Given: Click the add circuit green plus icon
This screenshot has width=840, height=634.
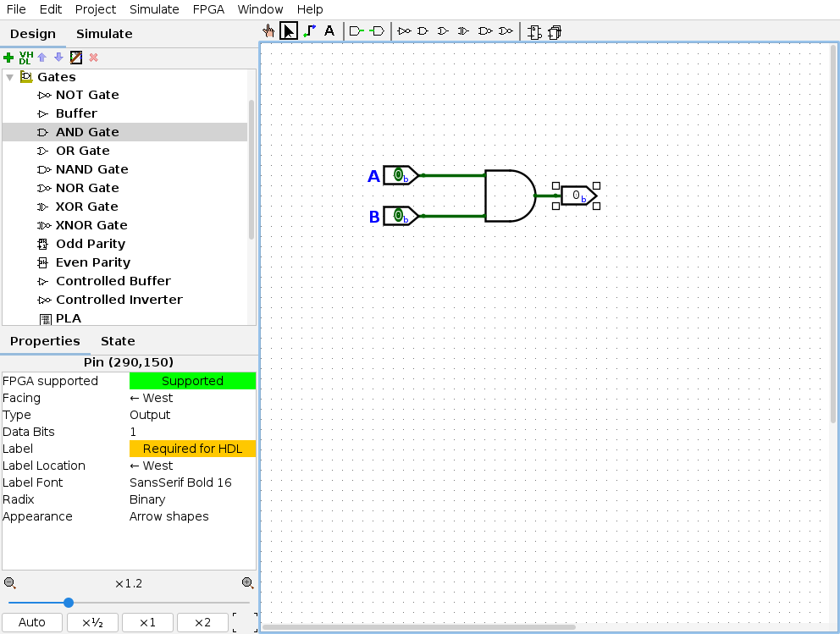Looking at the screenshot, I should 8,58.
